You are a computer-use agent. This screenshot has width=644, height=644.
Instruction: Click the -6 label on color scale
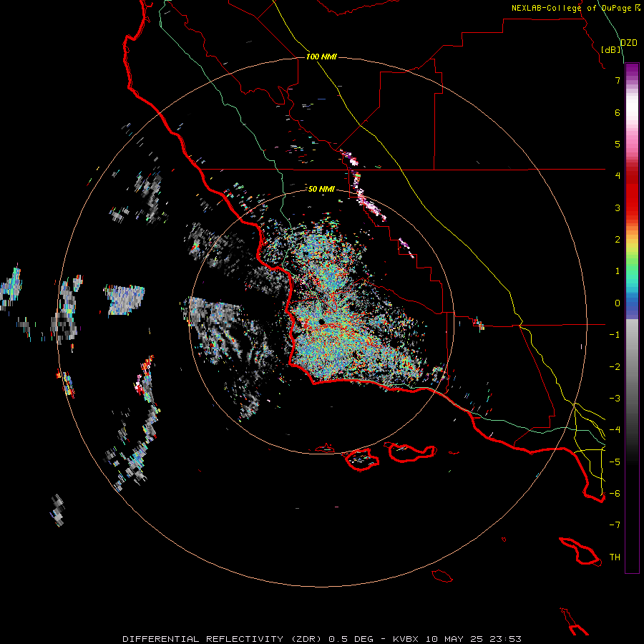coord(615,493)
